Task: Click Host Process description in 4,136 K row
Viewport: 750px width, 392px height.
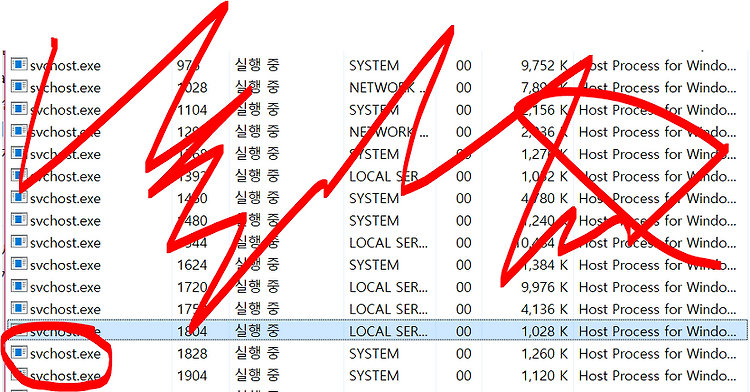Action: (657, 309)
